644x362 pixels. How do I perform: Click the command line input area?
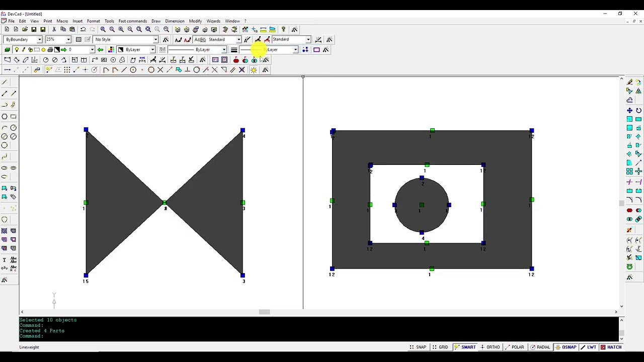click(x=319, y=336)
